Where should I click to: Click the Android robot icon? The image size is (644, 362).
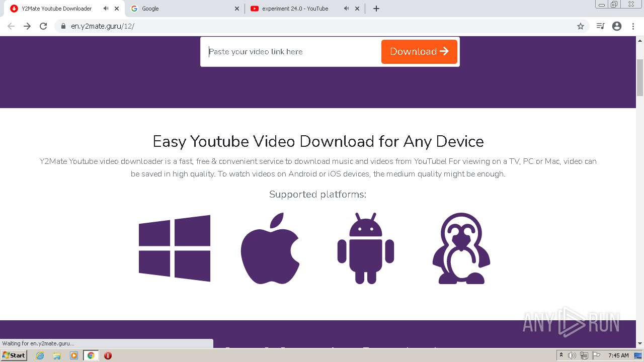click(x=366, y=248)
